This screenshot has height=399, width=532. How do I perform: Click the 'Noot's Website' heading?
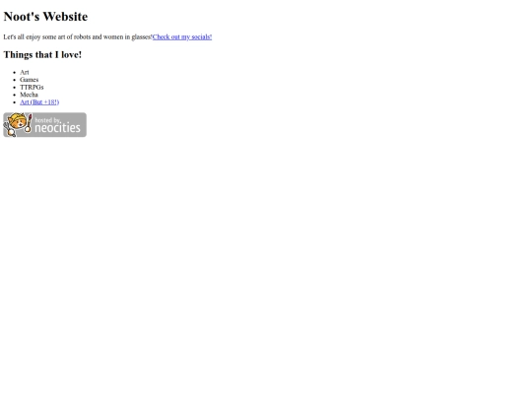tap(45, 17)
